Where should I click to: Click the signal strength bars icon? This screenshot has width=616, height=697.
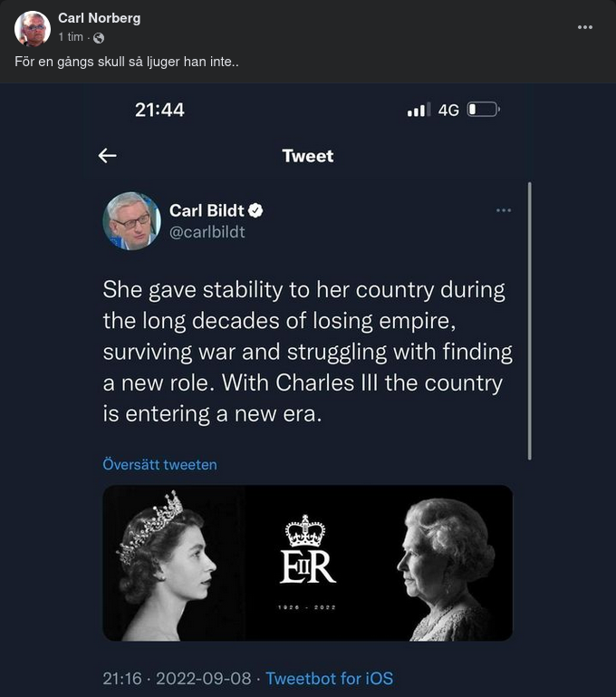click(417, 111)
